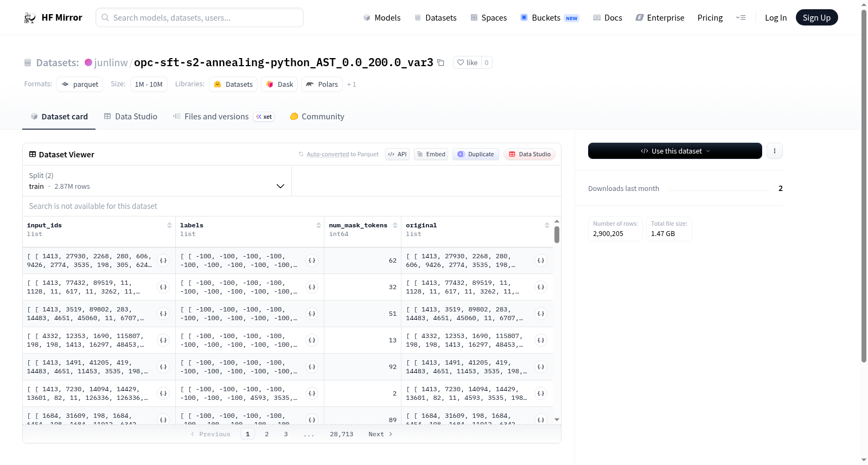Open the Split train dropdown
The image size is (868, 465).
[157, 181]
